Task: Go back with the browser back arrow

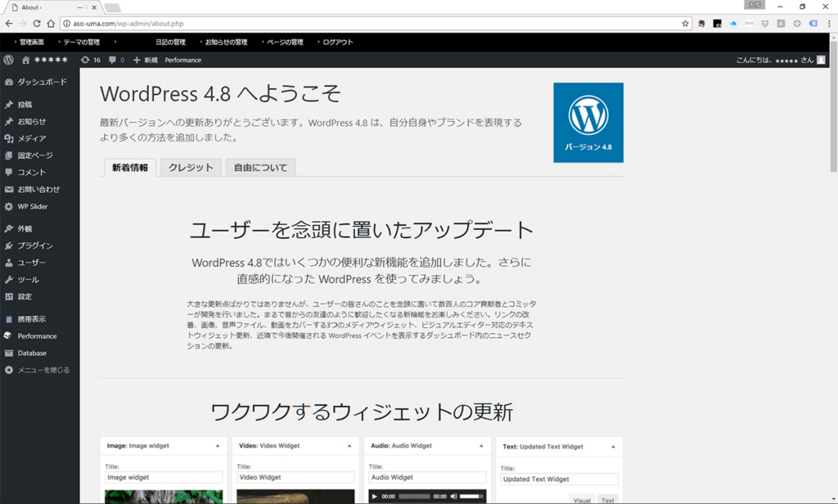Action: point(8,24)
